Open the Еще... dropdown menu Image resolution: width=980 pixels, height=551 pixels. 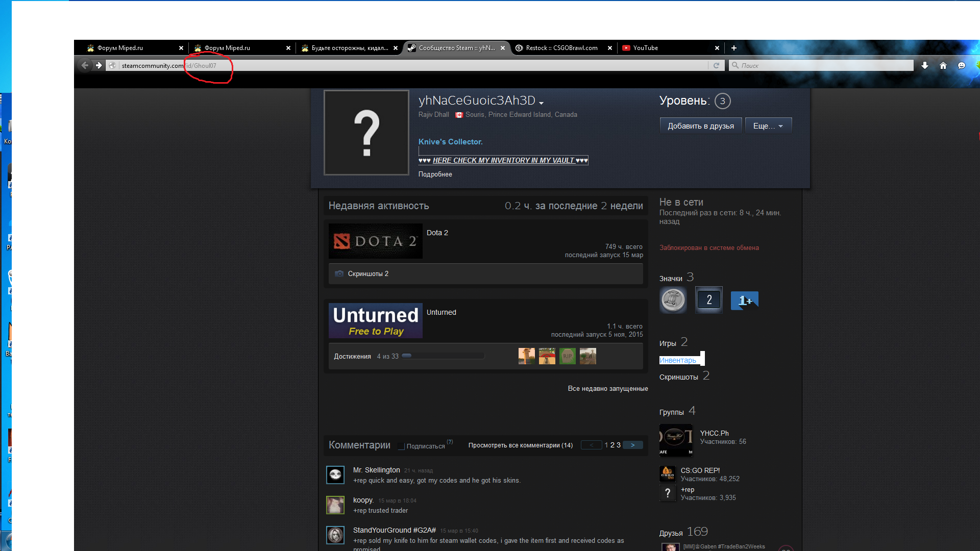tap(768, 126)
